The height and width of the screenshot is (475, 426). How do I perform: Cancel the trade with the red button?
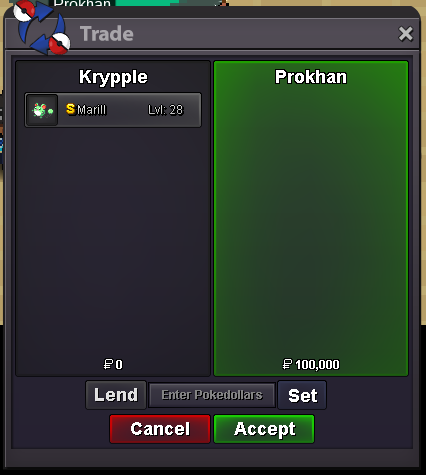[160, 429]
